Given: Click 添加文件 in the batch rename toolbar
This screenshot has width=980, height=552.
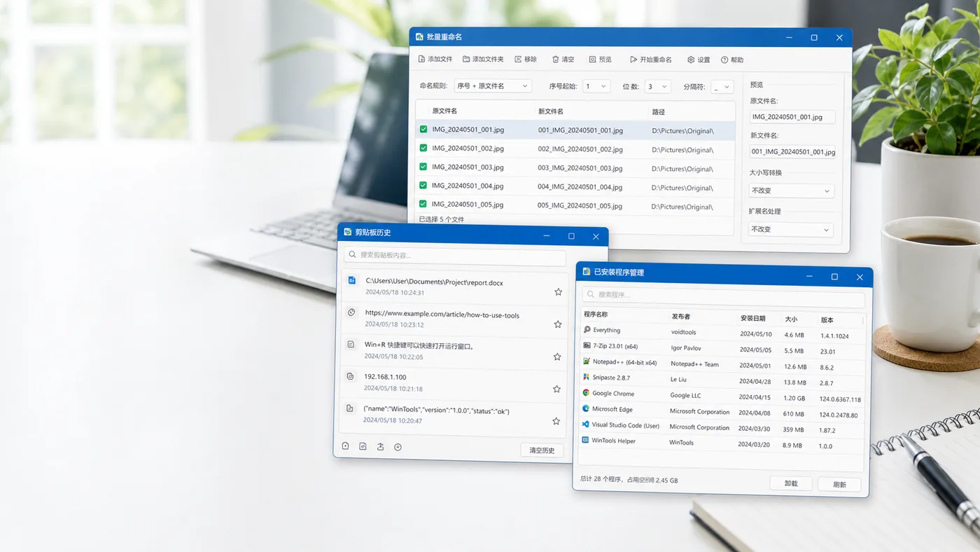Looking at the screenshot, I should point(435,60).
